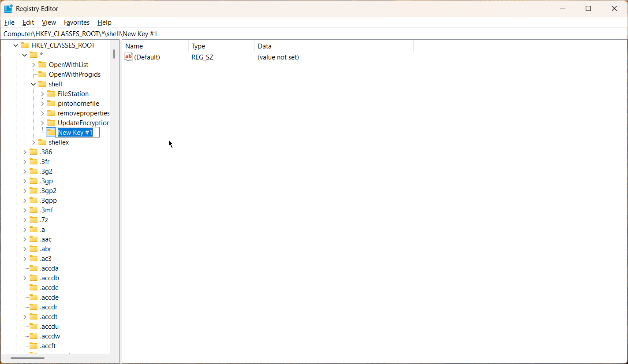Click the UpdateEncryption folder icon

tap(51, 123)
